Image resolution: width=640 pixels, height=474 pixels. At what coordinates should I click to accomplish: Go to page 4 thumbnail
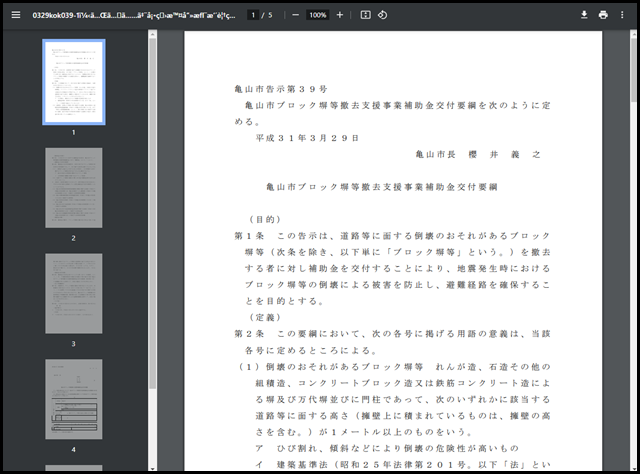(73, 399)
